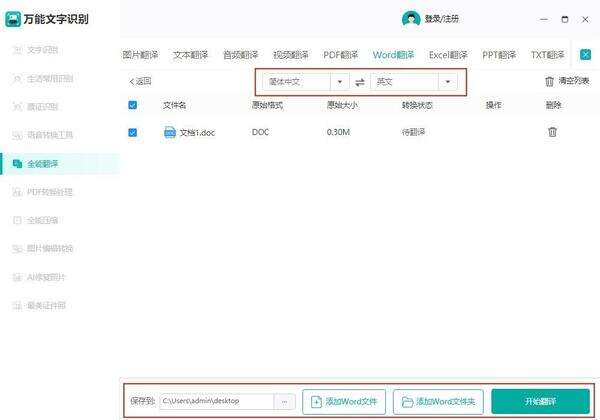This screenshot has width=600, height=420.
Task: Go back with the 返回 link
Action: tap(140, 81)
